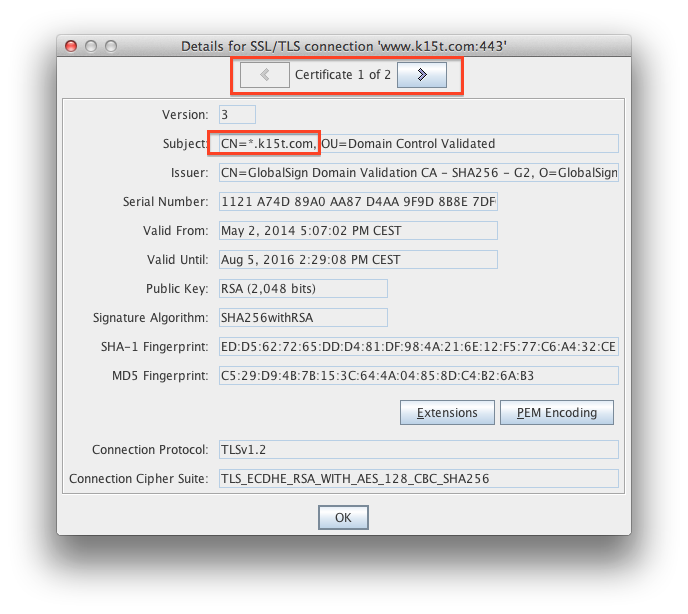Select the Public Key field
This screenshot has width=688, height=614.
(x=303, y=289)
